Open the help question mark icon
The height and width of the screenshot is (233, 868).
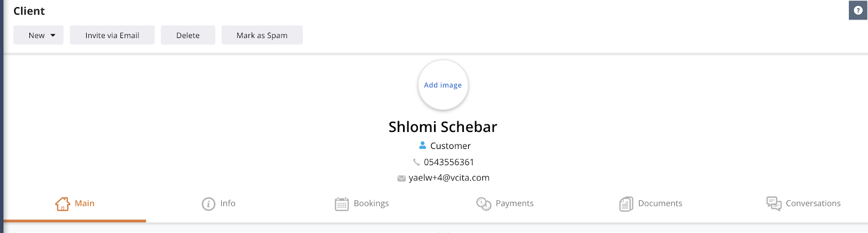coord(858,10)
